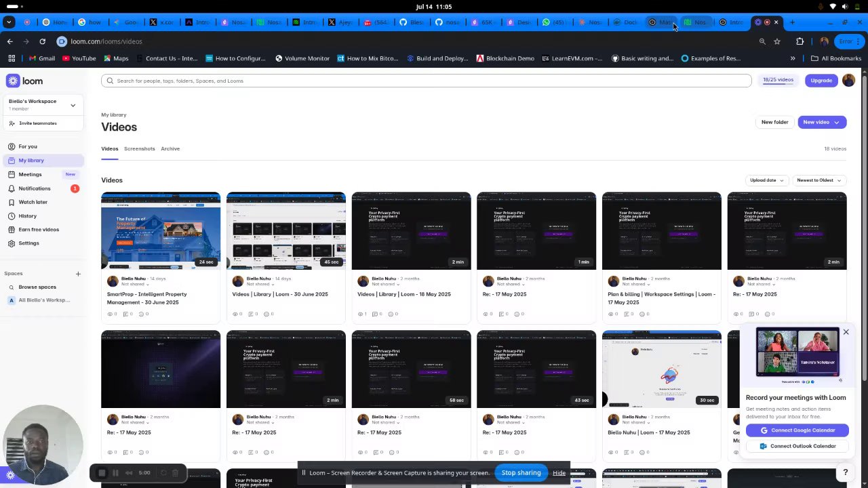868x488 pixels.
Task: Expand Biello's Workspace switcher
Action: pyautogui.click(x=73, y=105)
